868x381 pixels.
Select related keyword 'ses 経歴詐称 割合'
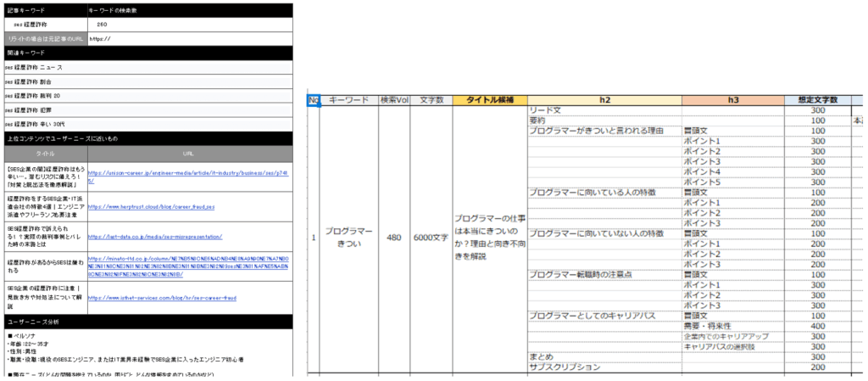point(147,81)
